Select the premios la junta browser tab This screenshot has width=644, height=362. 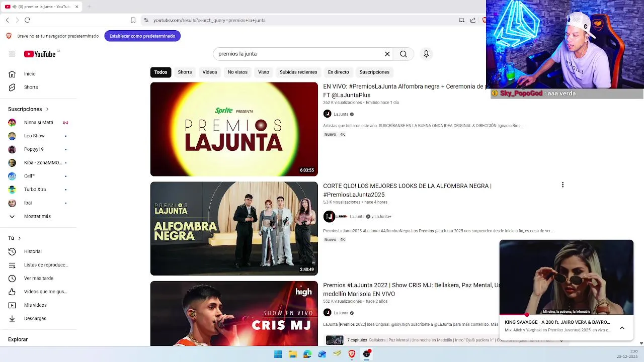[42, 7]
